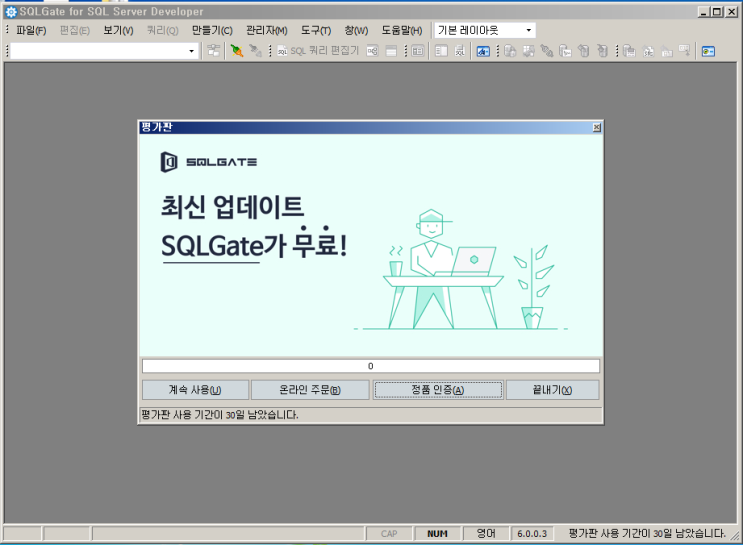Click the 'SQLGate가 무료!' banner text

(x=254, y=244)
